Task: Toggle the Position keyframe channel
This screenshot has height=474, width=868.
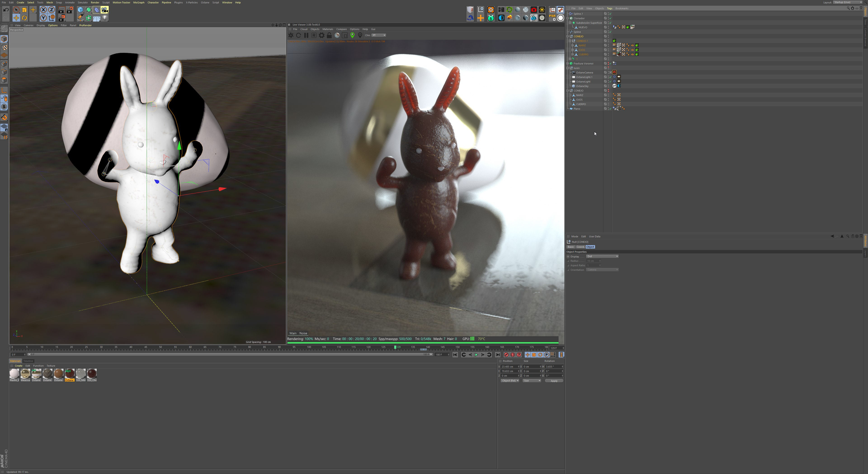Action: 527,355
